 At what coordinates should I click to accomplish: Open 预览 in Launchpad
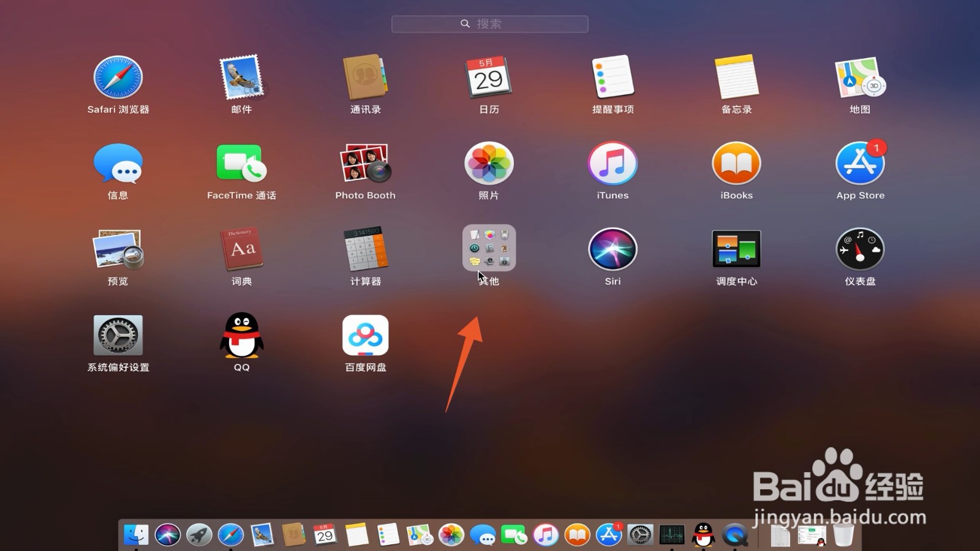pos(118,250)
